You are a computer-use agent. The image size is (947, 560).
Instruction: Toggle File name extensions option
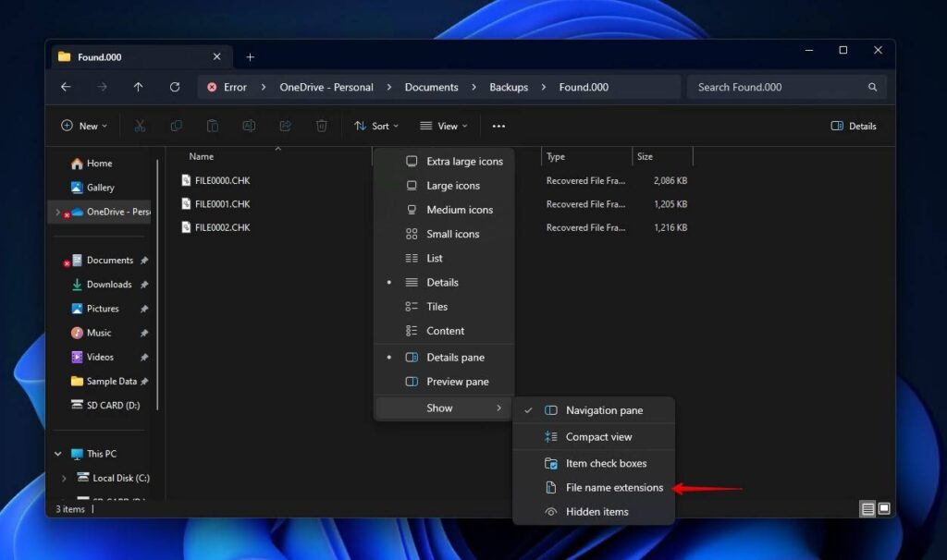point(614,488)
